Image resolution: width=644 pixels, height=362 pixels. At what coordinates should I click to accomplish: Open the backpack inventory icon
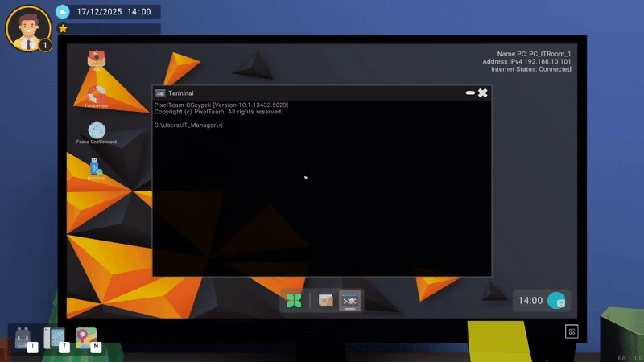[23, 338]
